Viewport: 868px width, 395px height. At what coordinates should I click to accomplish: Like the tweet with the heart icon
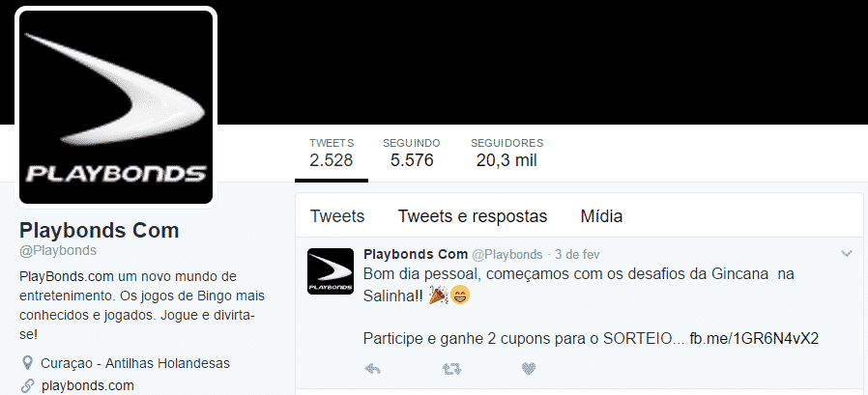click(529, 369)
